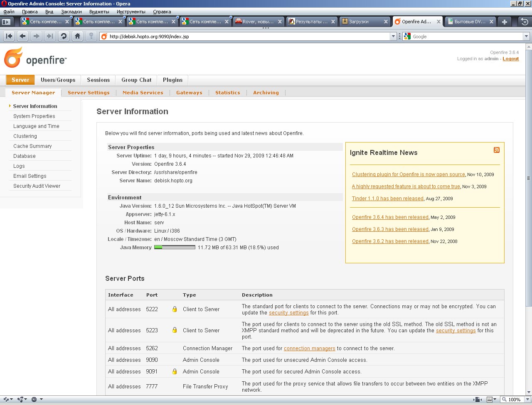532x405 pixels.
Task: Click the lock icon for port 9091
Action: 175,371
